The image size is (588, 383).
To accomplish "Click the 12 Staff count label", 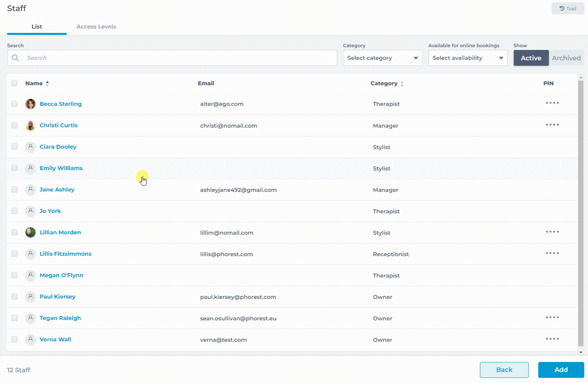I will (x=19, y=370).
